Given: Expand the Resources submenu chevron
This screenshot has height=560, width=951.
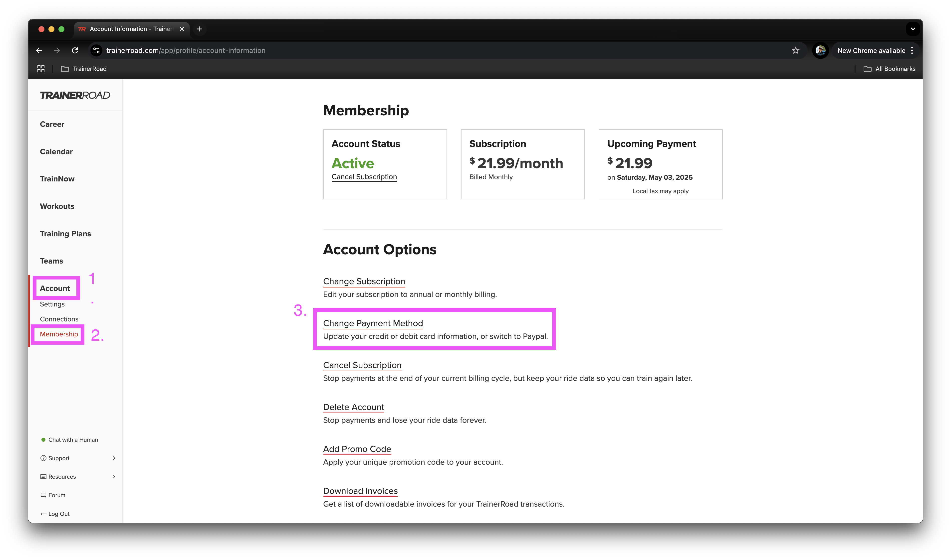Looking at the screenshot, I should click(114, 477).
